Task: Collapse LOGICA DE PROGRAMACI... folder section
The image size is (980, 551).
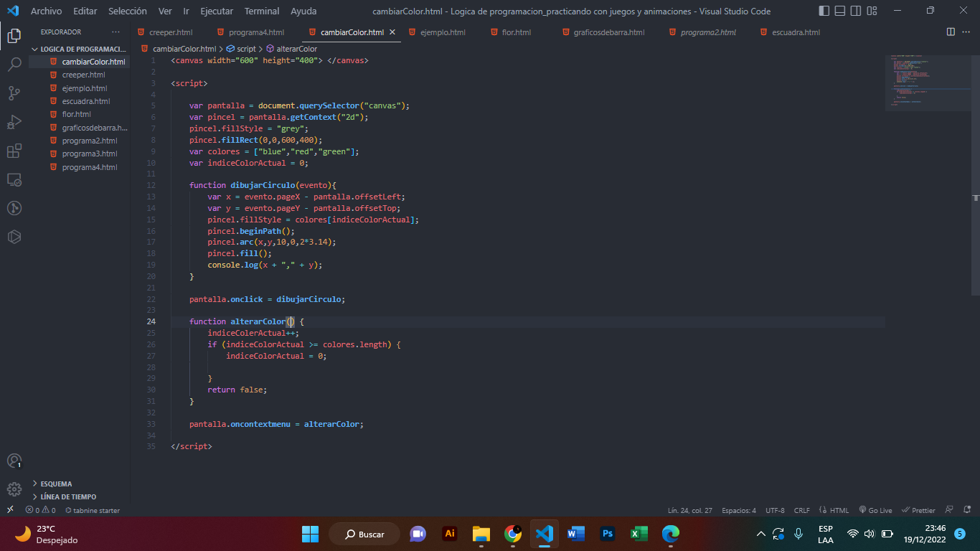Action: [x=80, y=49]
